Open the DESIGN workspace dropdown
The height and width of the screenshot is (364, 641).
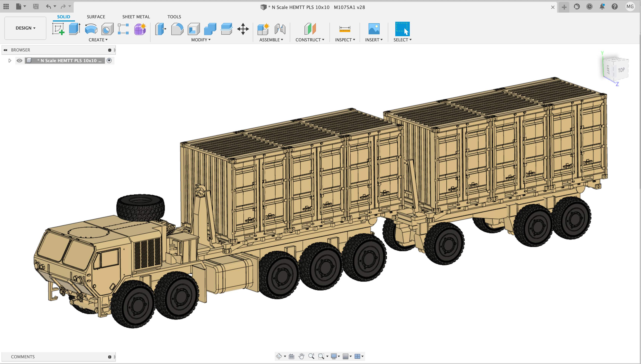[25, 28]
